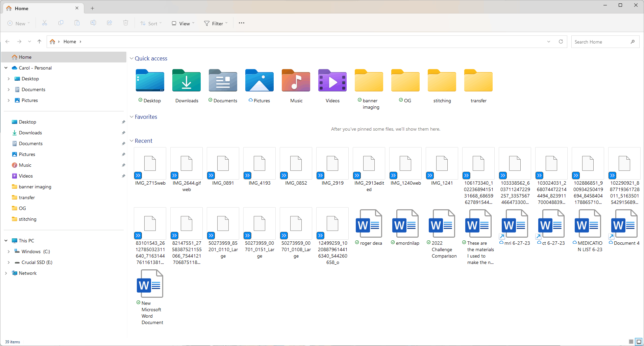Image resolution: width=644 pixels, height=346 pixels.
Task: Refresh the Home view
Action: pos(561,42)
